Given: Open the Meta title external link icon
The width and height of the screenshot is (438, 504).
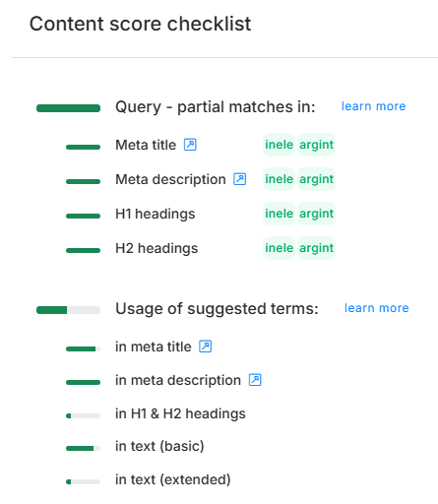Looking at the screenshot, I should click(190, 145).
